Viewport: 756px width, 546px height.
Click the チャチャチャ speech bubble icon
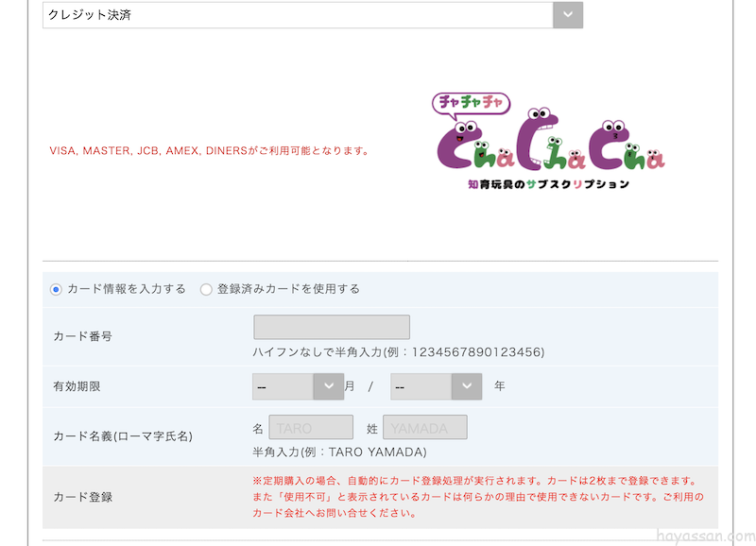click(472, 102)
